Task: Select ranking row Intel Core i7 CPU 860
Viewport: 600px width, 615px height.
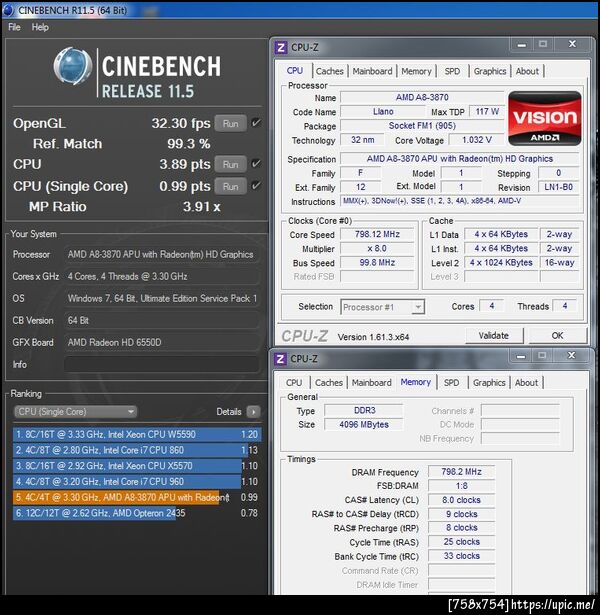Action: pos(137,450)
